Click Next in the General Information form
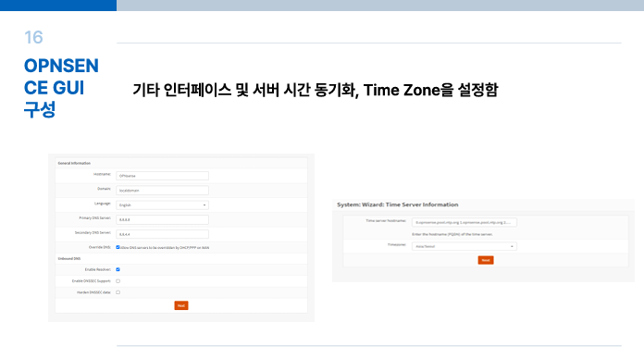 181,305
